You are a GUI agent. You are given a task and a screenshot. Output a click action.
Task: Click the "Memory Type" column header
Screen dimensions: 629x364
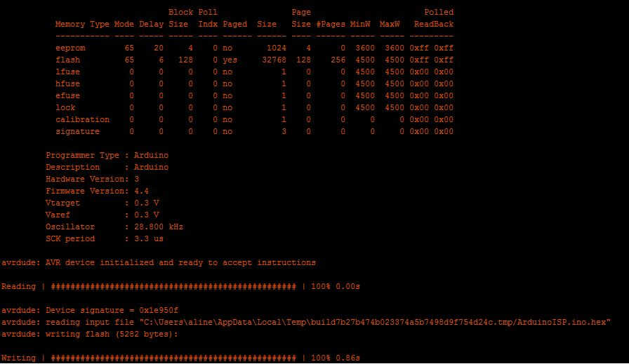click(x=82, y=24)
